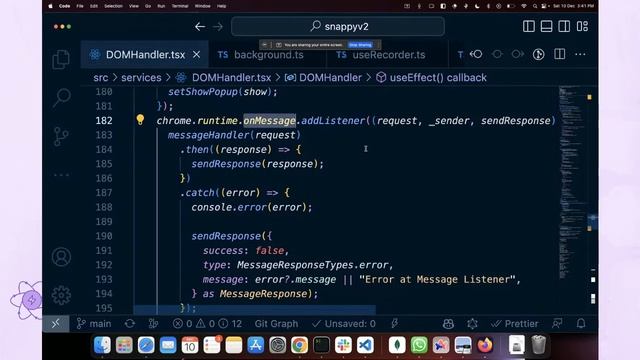The height and width of the screenshot is (360, 640).
Task: Click the DOMHandler symbol breadcrumb
Action: (x=330, y=78)
